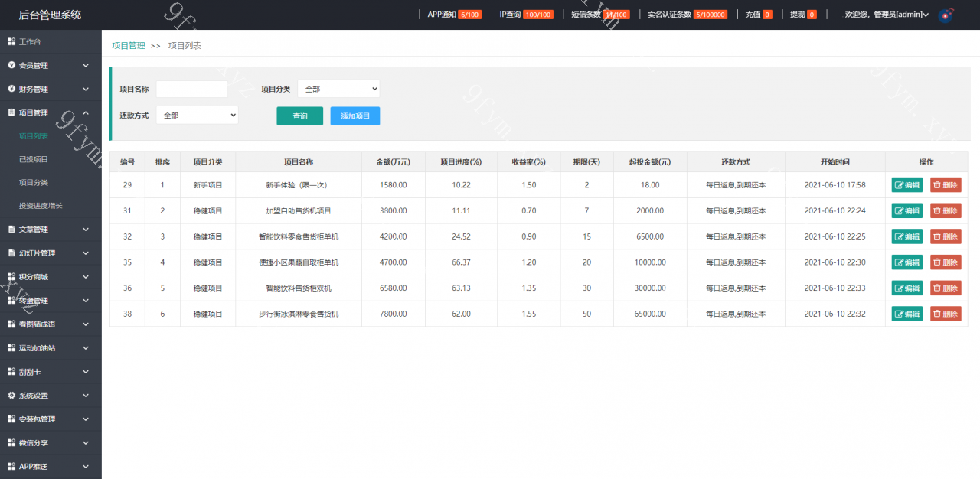Click the 积分商城 sidebar icon

click(x=11, y=276)
